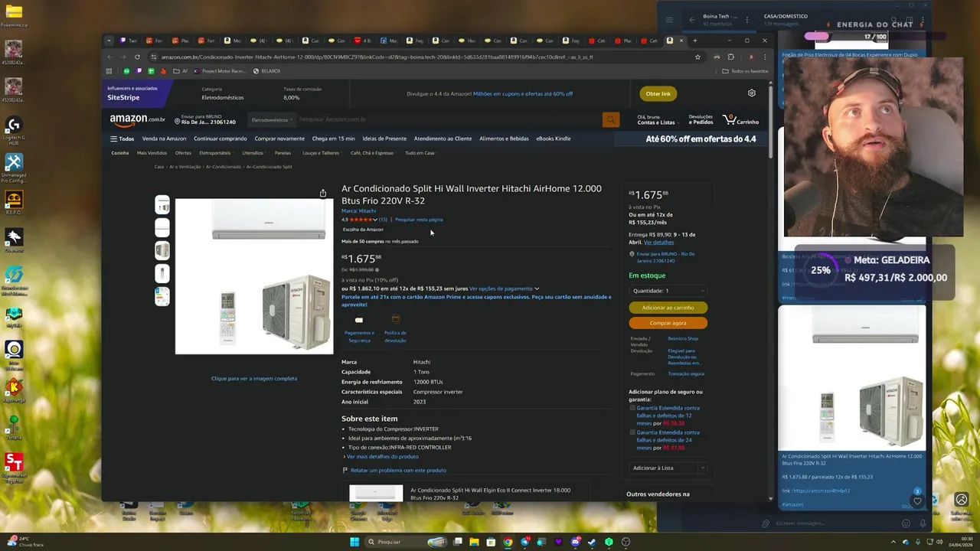This screenshot has height=551, width=980.
Task: Open Chrome apps grid in bookmarks bar
Action: click(109, 71)
